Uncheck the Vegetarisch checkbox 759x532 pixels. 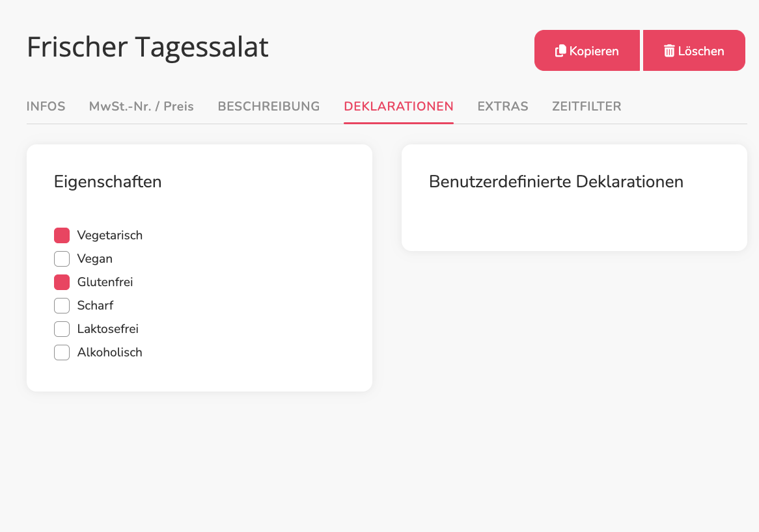click(x=62, y=235)
